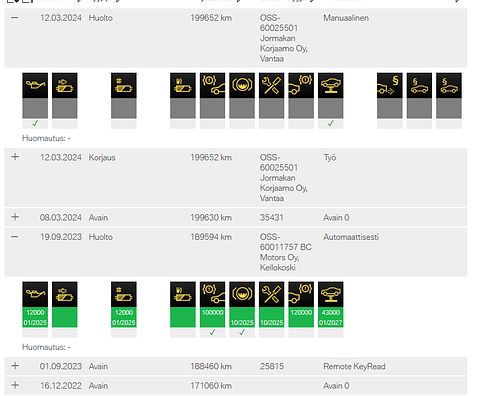Click Jormakan Korjaamo dealer in Korjaus row
The image size is (480, 396).
[x=284, y=178]
